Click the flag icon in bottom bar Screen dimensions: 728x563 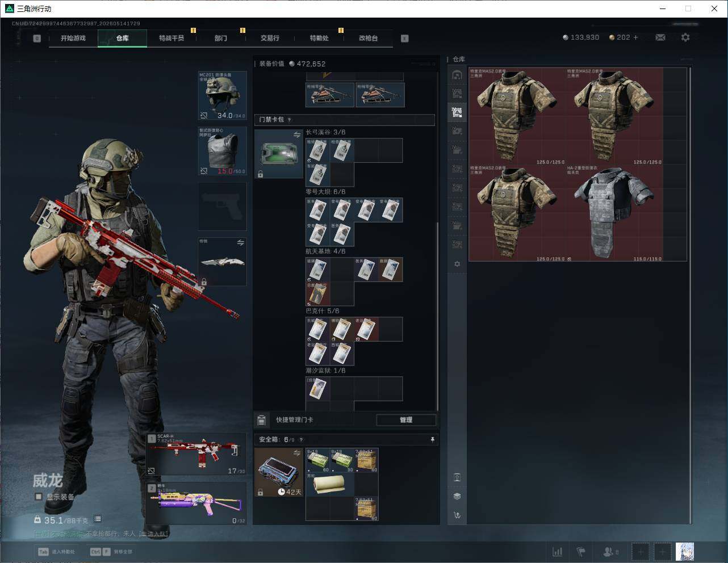pyautogui.click(x=581, y=552)
